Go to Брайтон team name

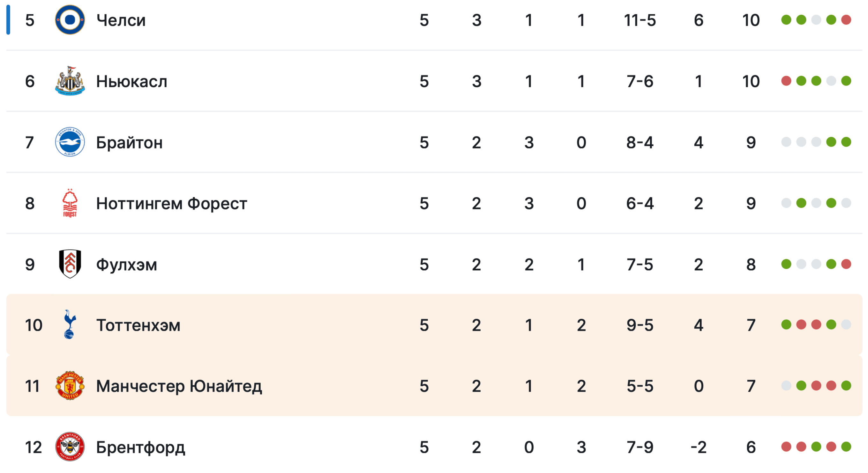129,142
